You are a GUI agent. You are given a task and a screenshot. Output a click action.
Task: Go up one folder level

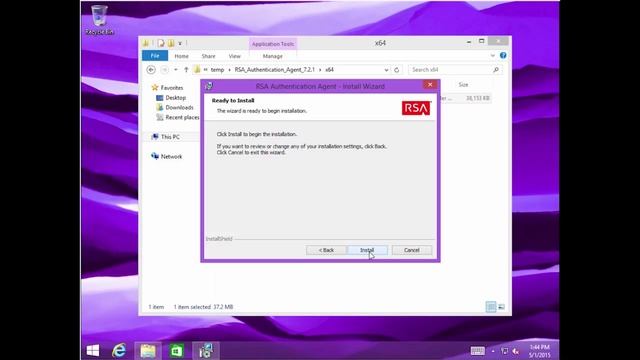(x=186, y=70)
